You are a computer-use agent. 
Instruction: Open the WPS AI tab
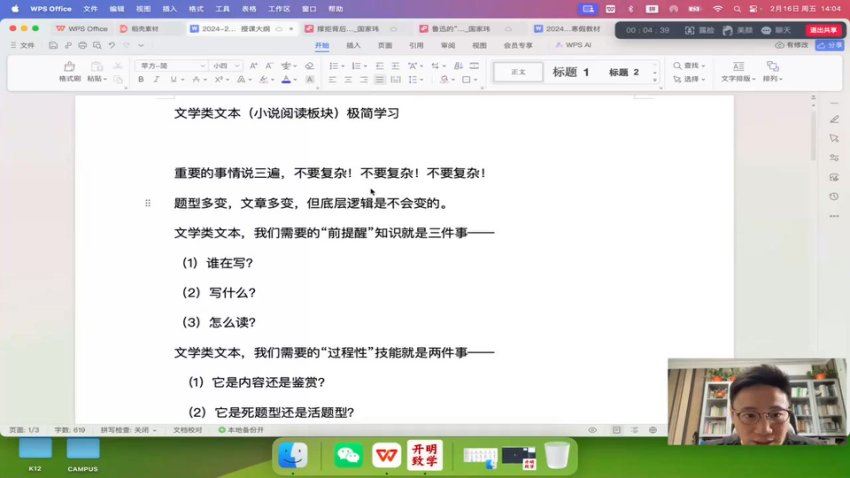pyautogui.click(x=573, y=46)
